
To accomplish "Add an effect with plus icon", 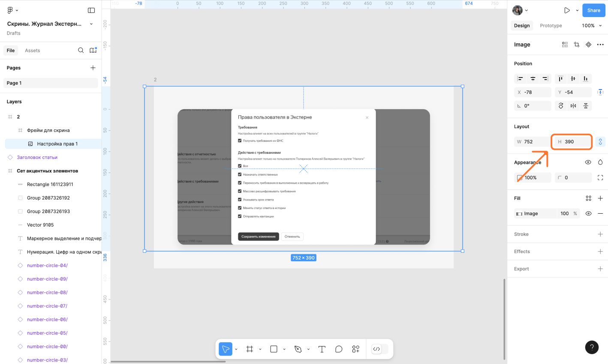I will point(600,251).
